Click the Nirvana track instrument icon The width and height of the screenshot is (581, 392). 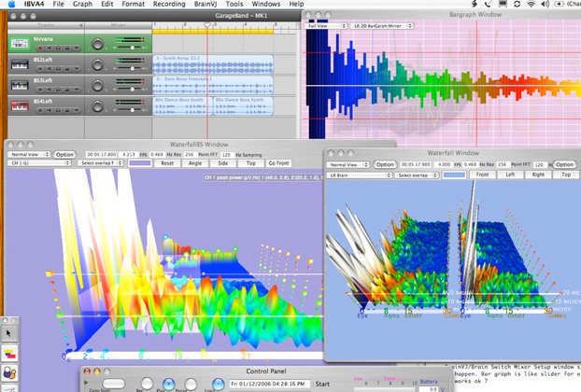(20, 44)
